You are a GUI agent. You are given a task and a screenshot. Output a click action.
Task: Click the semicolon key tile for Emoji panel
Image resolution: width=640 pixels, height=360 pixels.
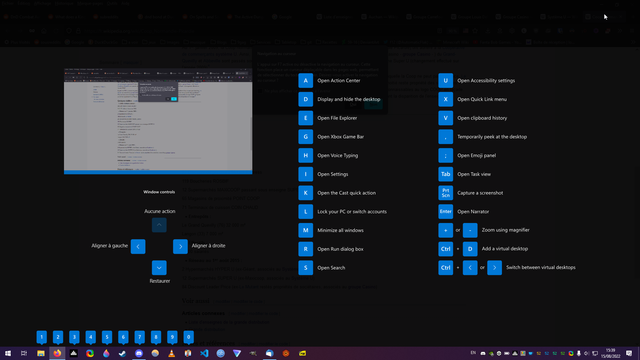click(x=445, y=156)
